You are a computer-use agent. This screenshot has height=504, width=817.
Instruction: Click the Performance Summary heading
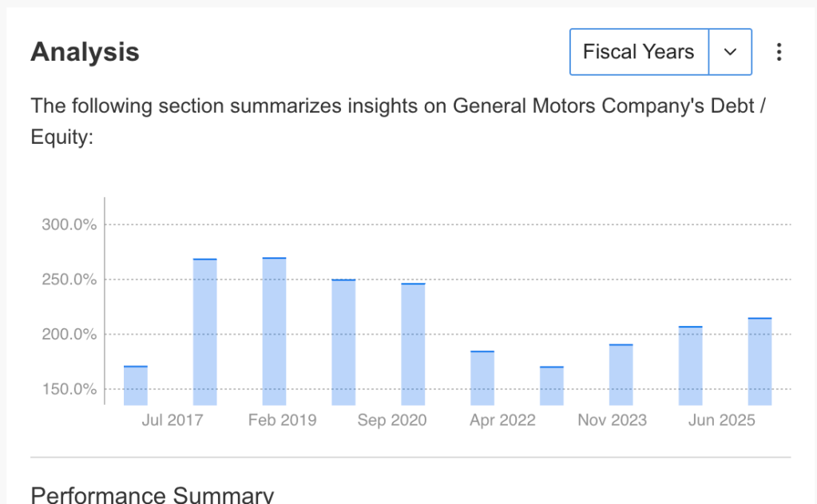[152, 495]
